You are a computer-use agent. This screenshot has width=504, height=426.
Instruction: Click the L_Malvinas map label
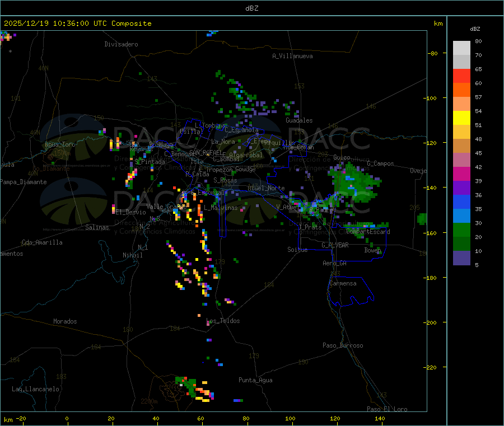point(221,208)
